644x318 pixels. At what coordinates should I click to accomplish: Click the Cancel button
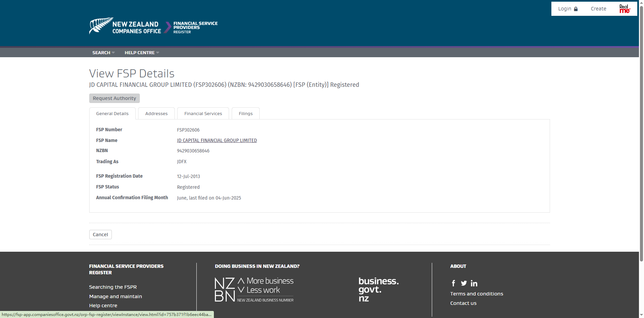(100, 235)
